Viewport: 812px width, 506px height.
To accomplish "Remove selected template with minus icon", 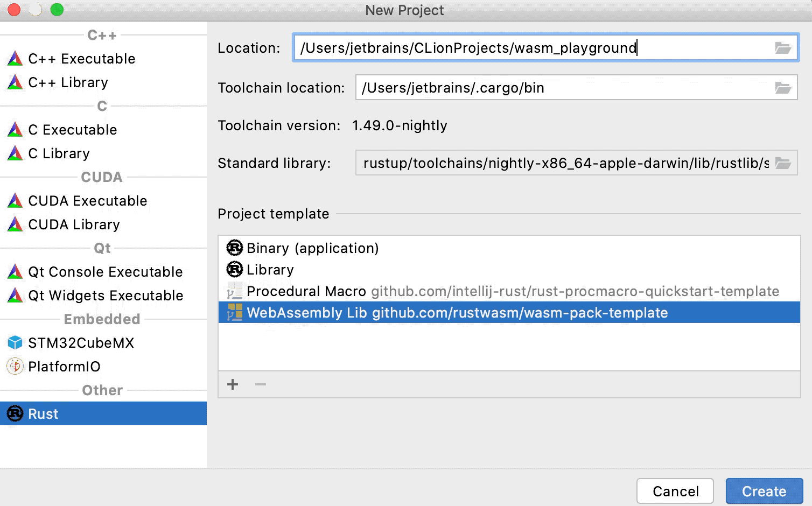I will pos(261,384).
